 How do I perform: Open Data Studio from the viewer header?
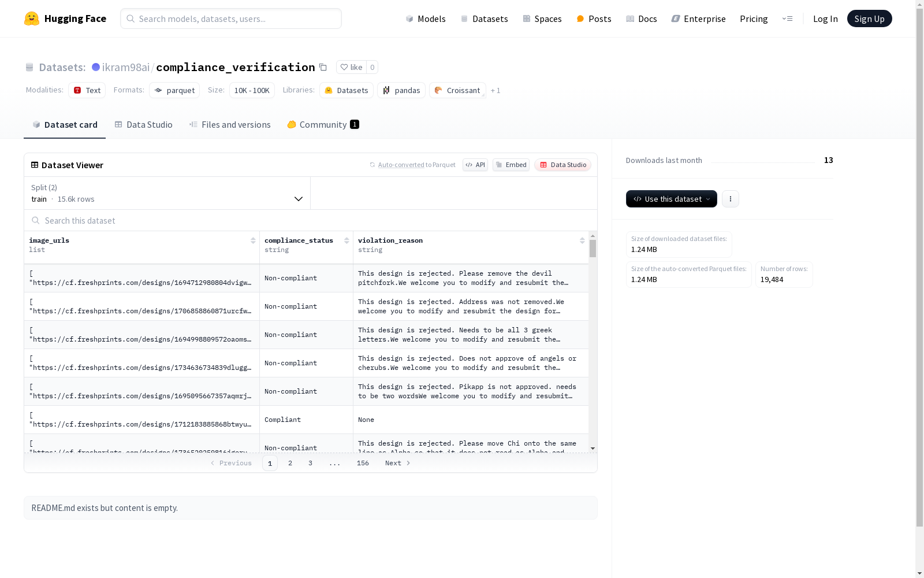(562, 165)
